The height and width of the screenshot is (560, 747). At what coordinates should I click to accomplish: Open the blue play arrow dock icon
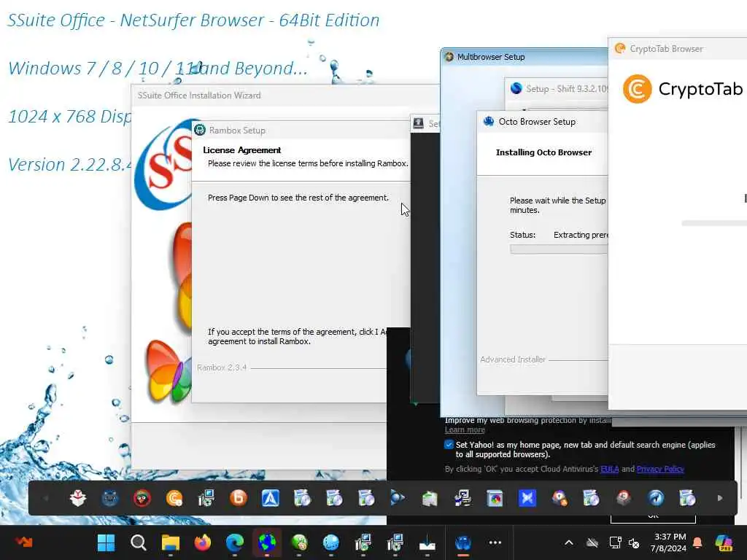398,498
